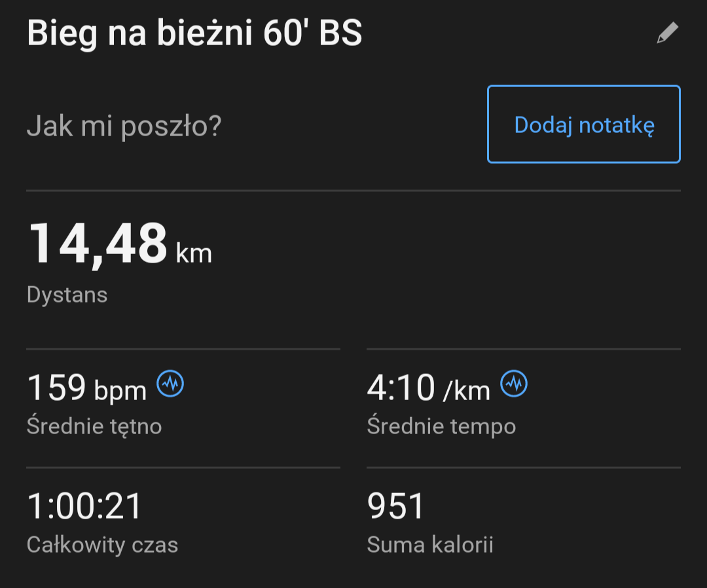Click the full-width divider below the note prompt
707x588 pixels.
coord(353,191)
